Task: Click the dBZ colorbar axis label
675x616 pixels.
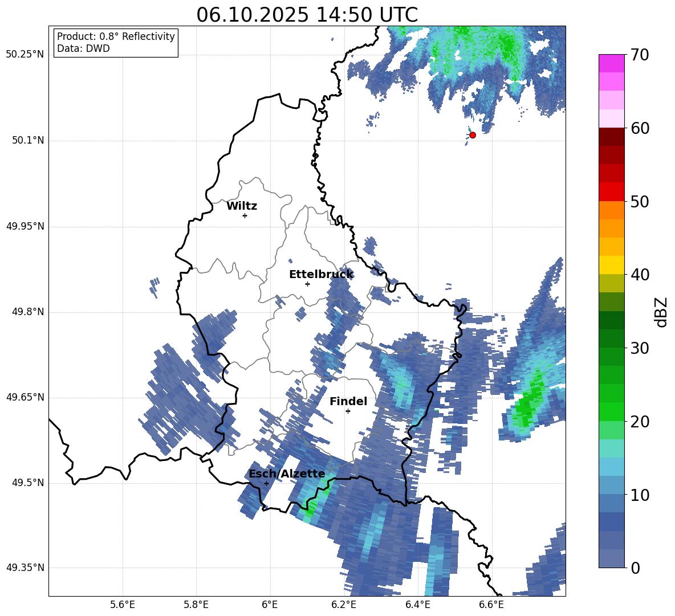Action: 662,312
